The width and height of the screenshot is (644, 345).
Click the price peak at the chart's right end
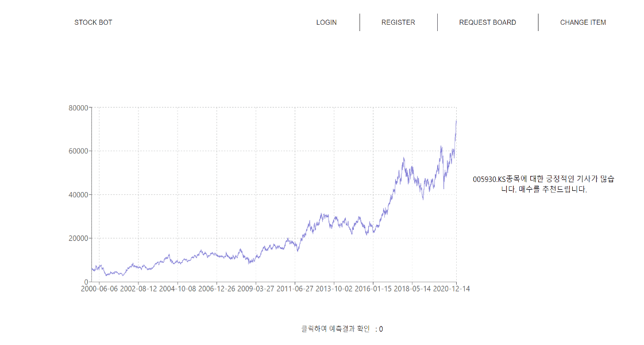[456, 121]
